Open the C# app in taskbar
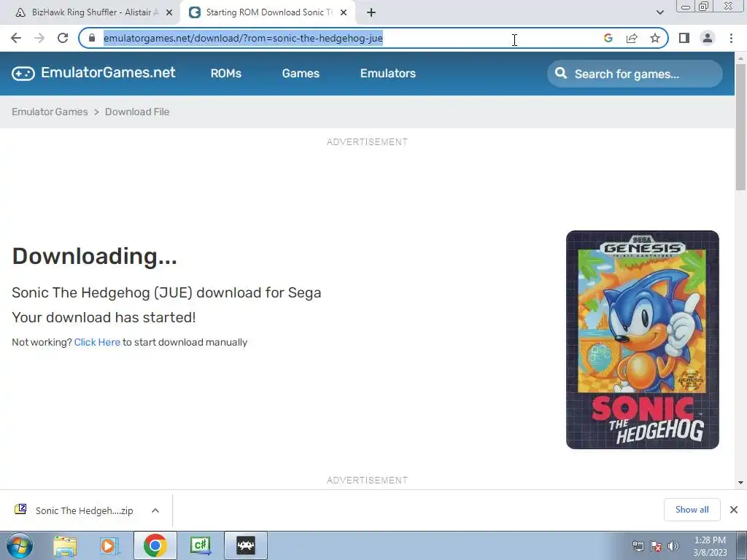 pos(200,545)
